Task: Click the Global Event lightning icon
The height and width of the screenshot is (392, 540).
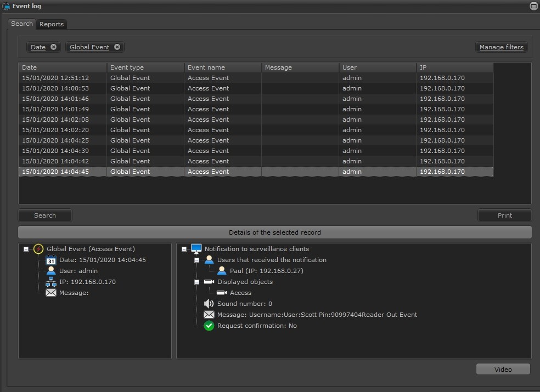Action: (x=38, y=249)
